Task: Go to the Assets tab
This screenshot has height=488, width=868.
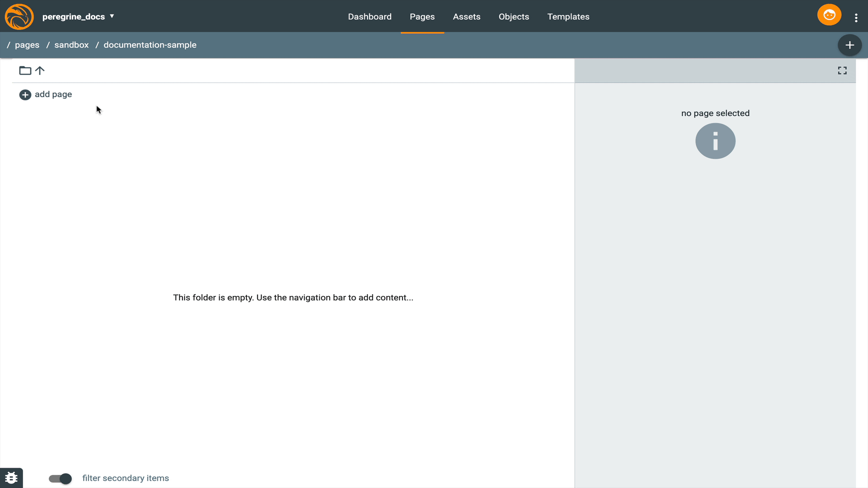Action: coord(466,17)
